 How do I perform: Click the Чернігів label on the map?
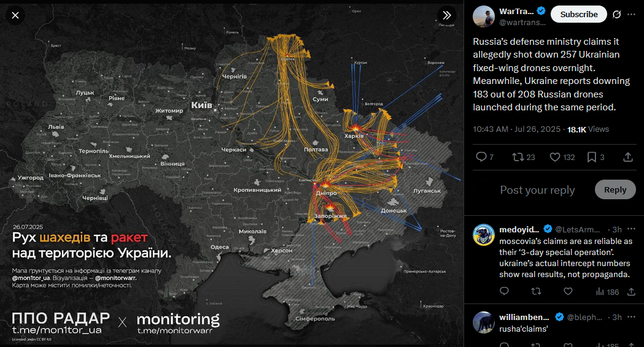(x=235, y=76)
